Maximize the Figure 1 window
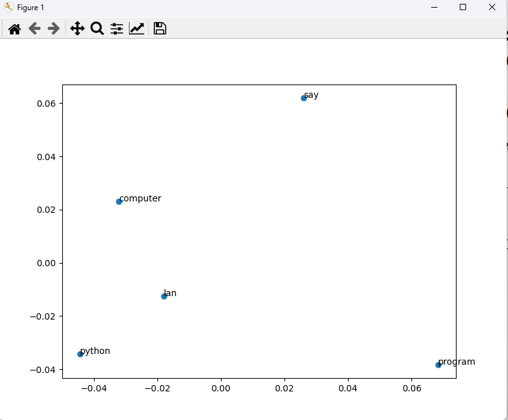This screenshot has width=508, height=420. coord(463,7)
